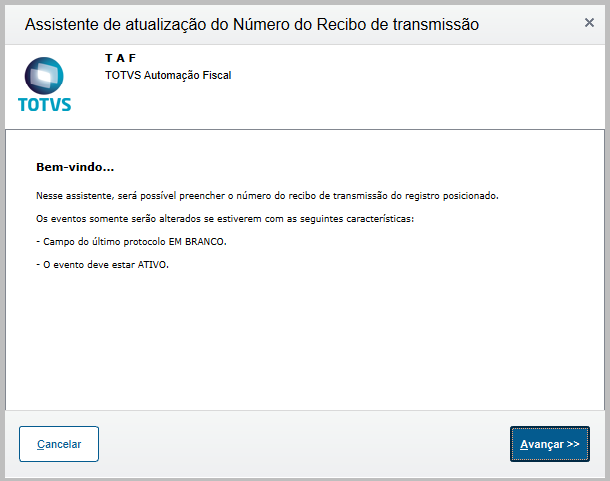The height and width of the screenshot is (481, 610).
Task: Click the line starting "Os eventos somente"
Action: click(225, 219)
